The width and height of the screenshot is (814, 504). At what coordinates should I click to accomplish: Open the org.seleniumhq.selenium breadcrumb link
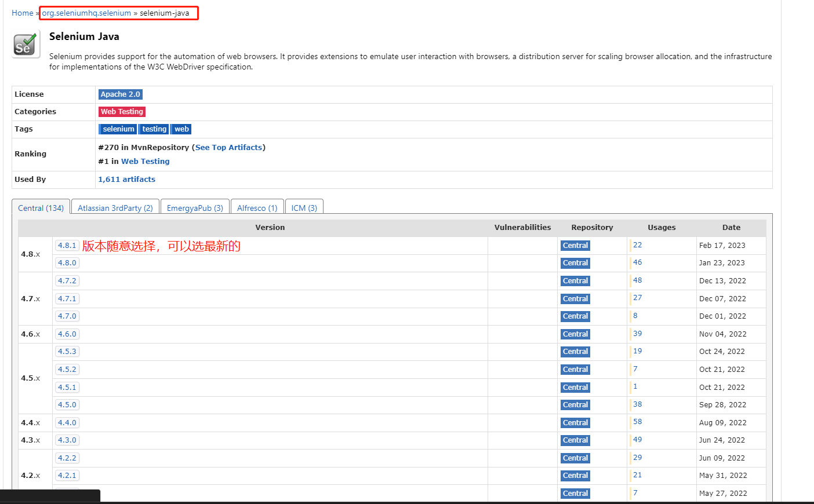(86, 12)
